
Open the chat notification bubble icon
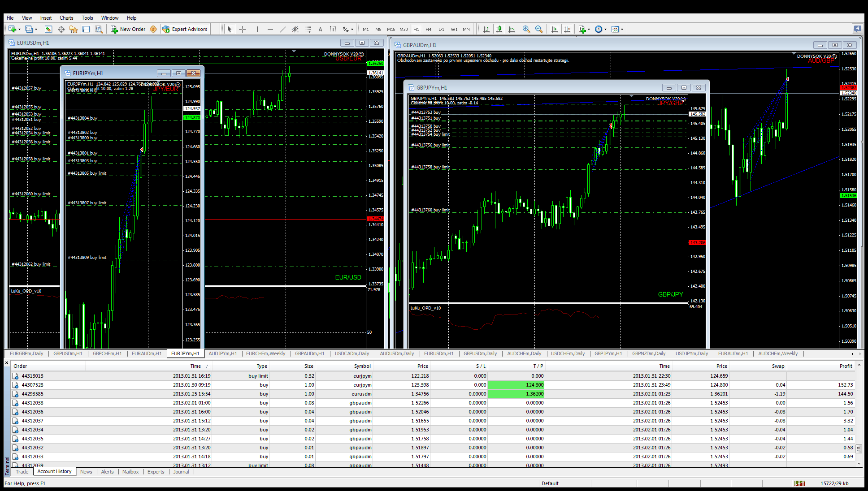[857, 29]
